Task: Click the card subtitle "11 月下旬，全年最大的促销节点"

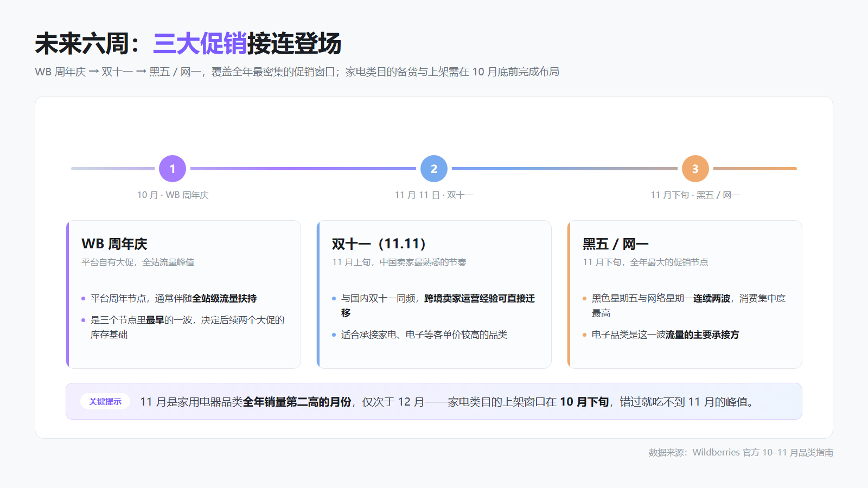Action: [x=646, y=262]
